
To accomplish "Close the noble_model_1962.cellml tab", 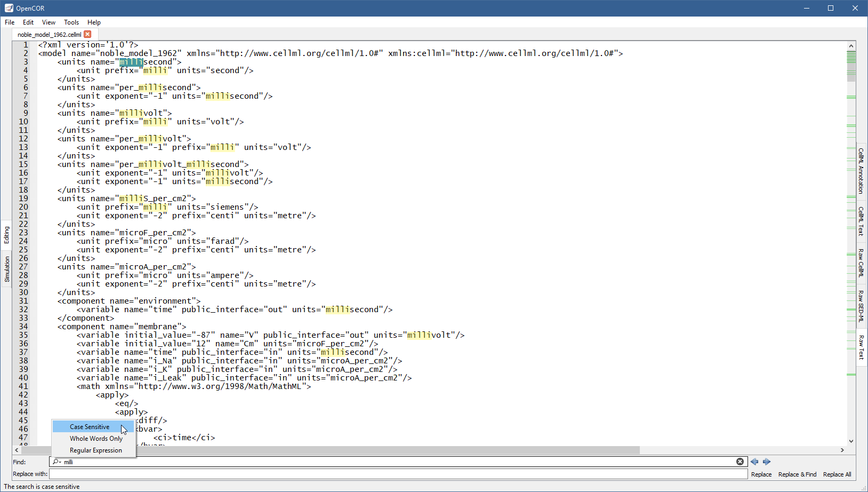I will 88,34.
